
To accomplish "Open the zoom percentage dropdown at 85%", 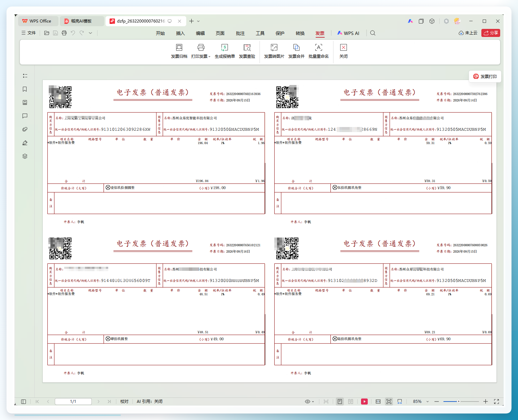I will 428,402.
